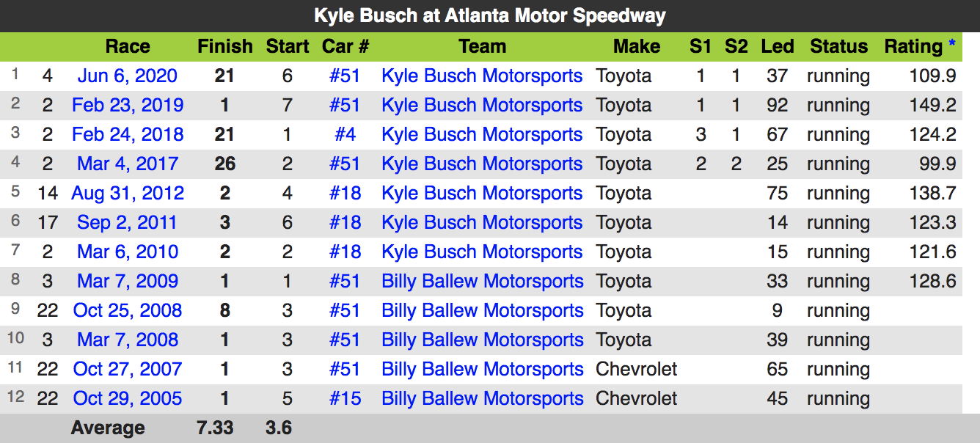Click Billy Ballew Motorsports in 2007 row
980x443 pixels.
pos(482,369)
